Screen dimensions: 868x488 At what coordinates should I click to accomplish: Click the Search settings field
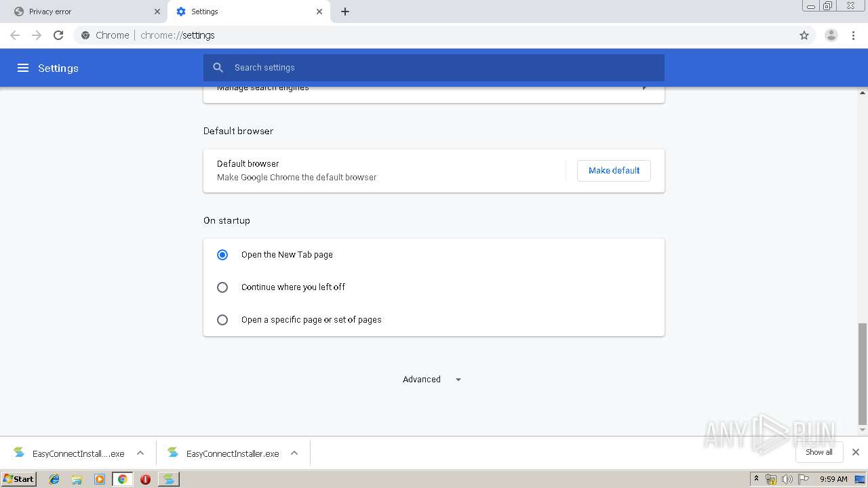click(434, 68)
